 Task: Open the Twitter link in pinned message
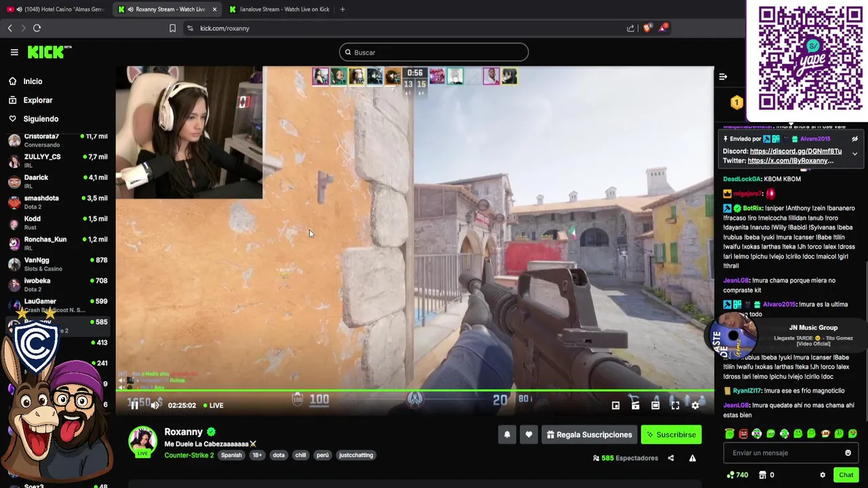tap(791, 161)
